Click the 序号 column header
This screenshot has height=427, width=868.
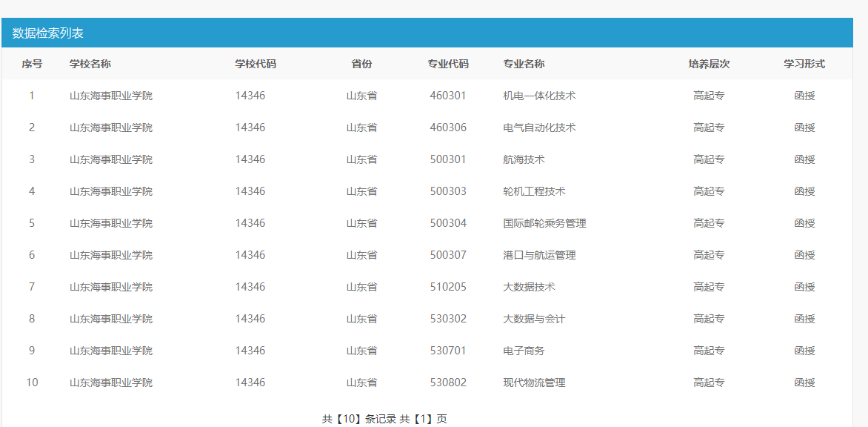click(x=32, y=64)
